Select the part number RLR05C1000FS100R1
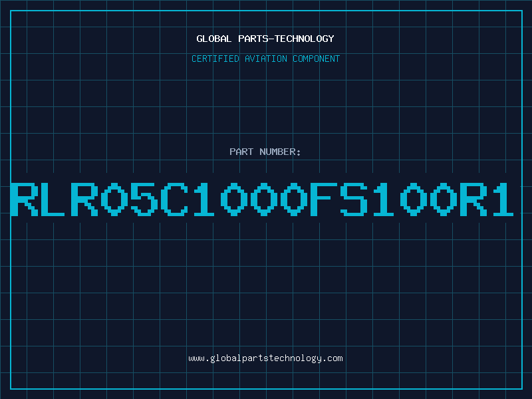 coord(262,199)
